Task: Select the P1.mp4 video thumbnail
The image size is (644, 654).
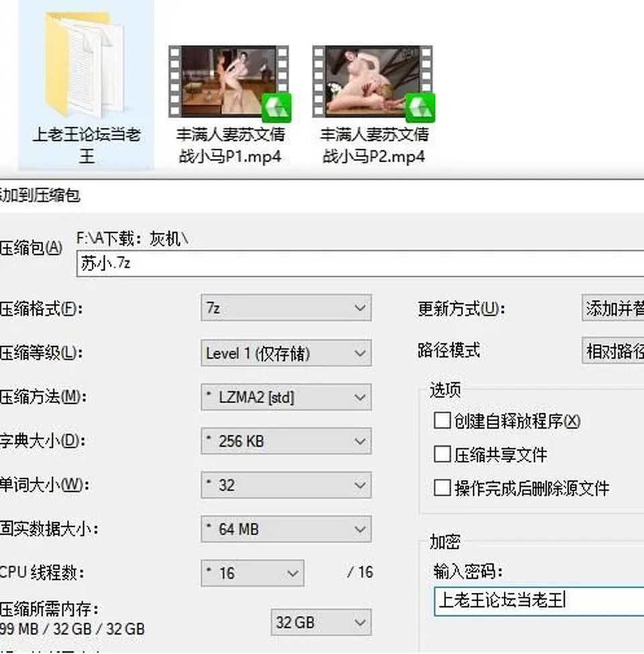Action: pos(229,81)
